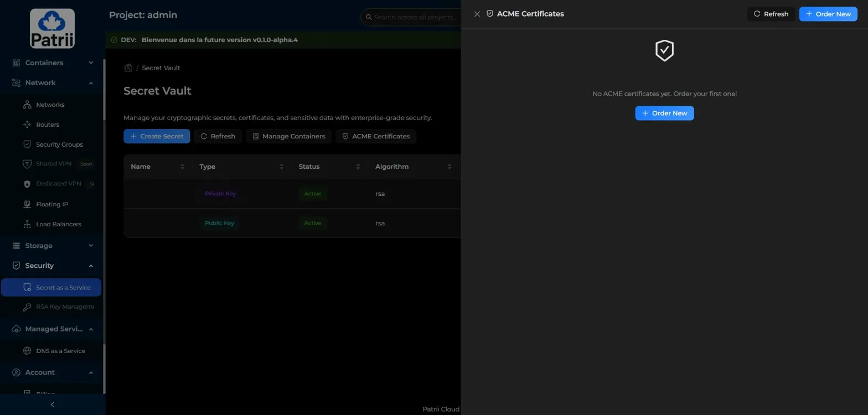Click the Managed Services cloud icon
This screenshot has width=868, height=415.
click(16, 329)
